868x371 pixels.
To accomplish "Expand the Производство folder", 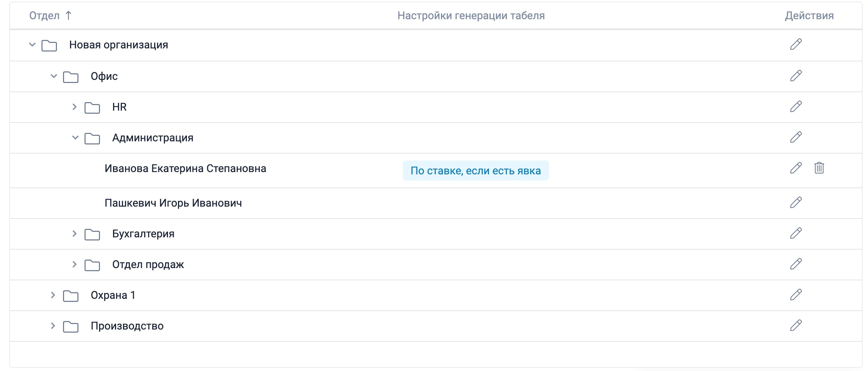I will click(53, 326).
